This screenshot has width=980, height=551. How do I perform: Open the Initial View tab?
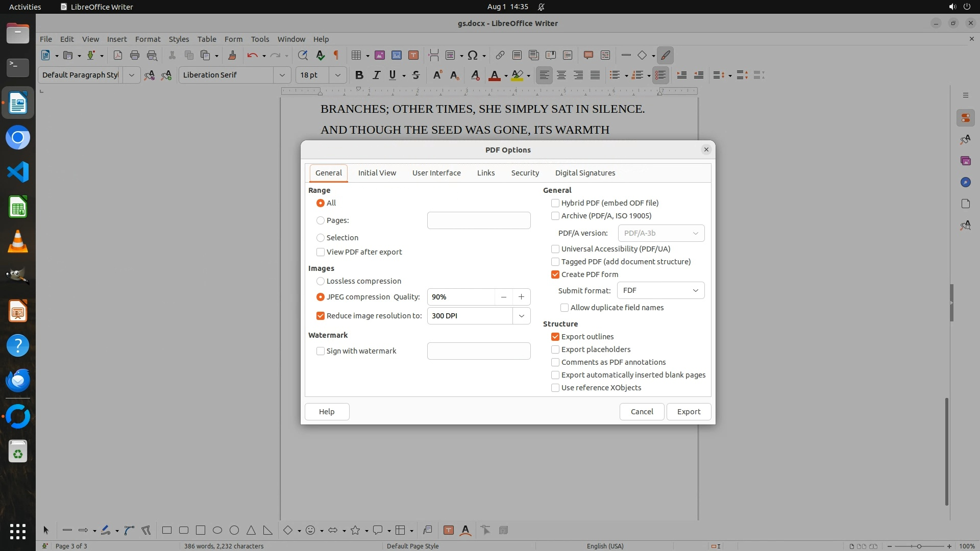point(377,173)
